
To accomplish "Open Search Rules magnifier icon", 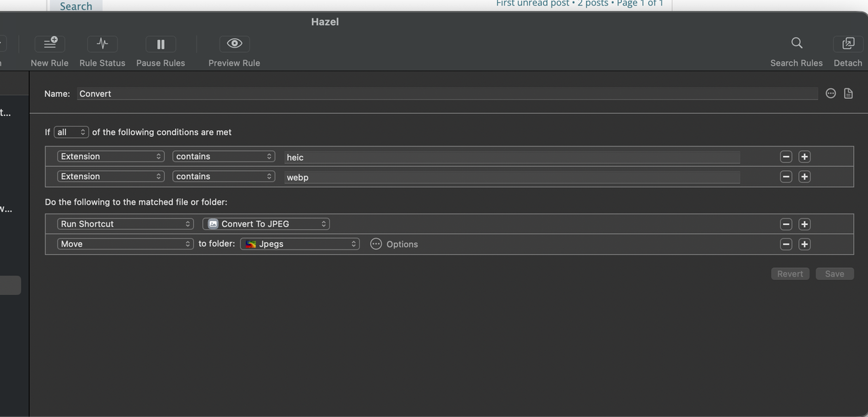I will 797,43.
